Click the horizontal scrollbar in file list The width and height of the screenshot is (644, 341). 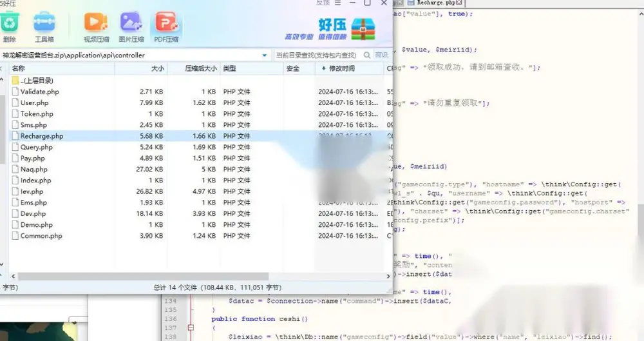pos(143,276)
